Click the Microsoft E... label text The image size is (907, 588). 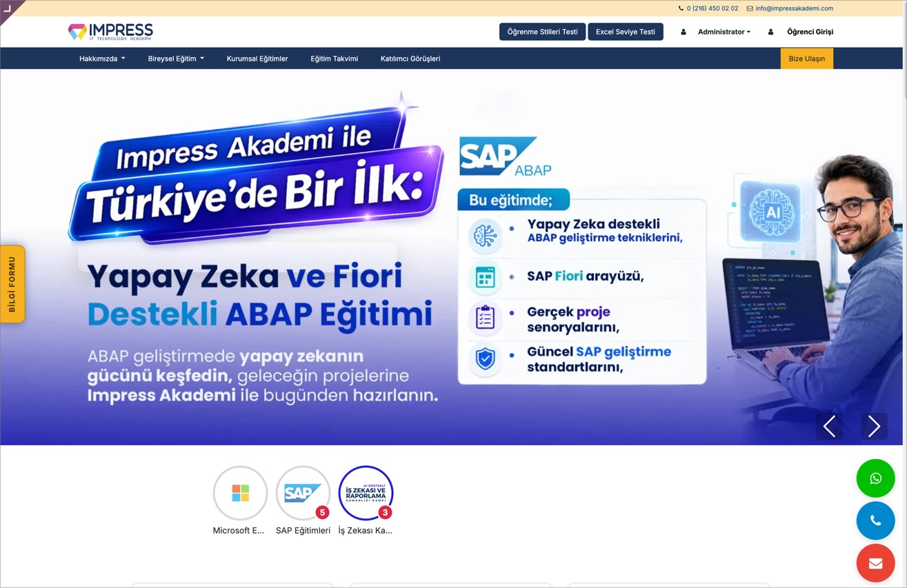pyautogui.click(x=239, y=531)
